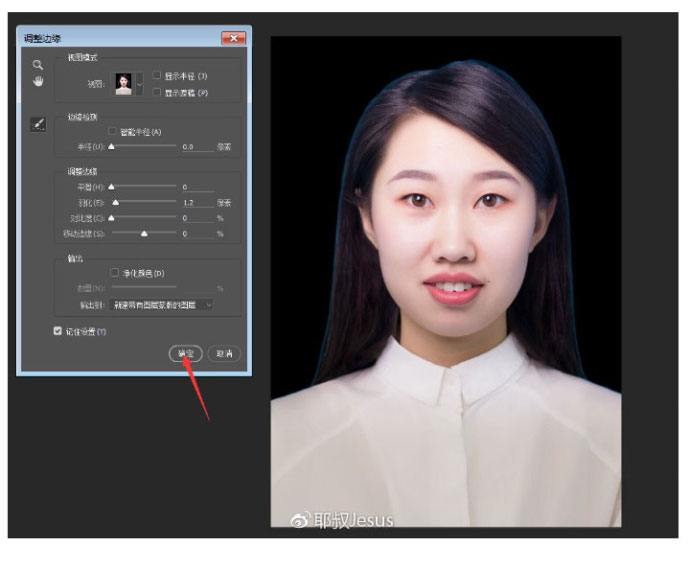The height and width of the screenshot is (569, 690).
Task: Open the 输出到 output destination dropdown
Action: click(x=161, y=304)
